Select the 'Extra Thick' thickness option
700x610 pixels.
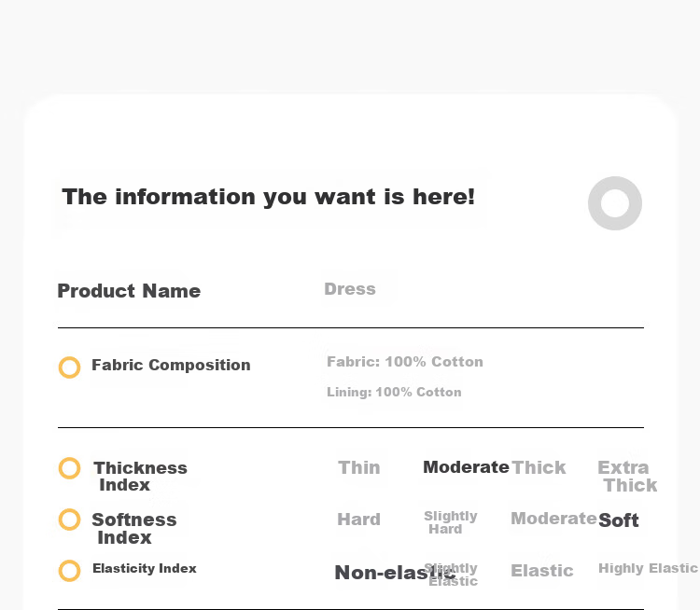click(627, 476)
